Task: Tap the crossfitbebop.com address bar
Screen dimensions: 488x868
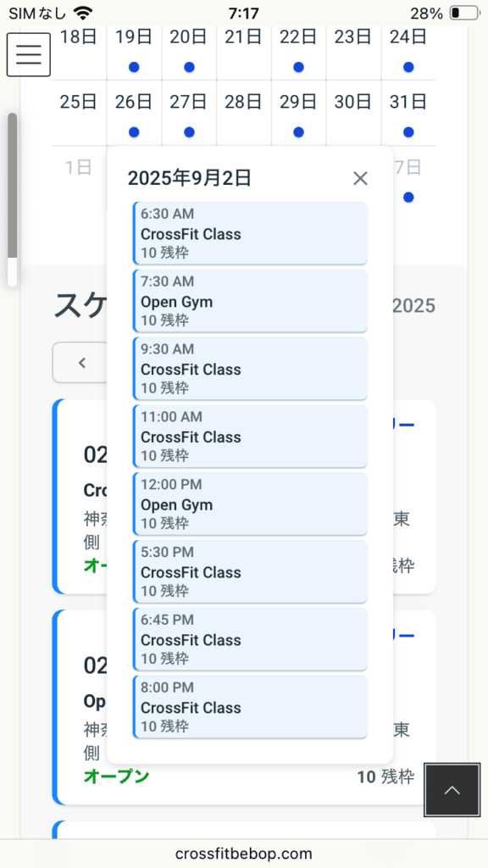Action: pos(244,853)
